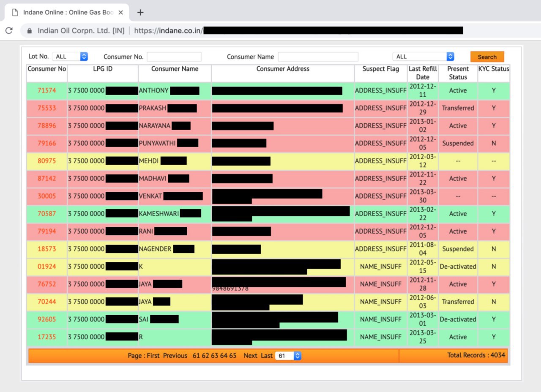The width and height of the screenshot is (541, 392).
Task: Select page 63 in the pagination
Action: pyautogui.click(x=214, y=356)
